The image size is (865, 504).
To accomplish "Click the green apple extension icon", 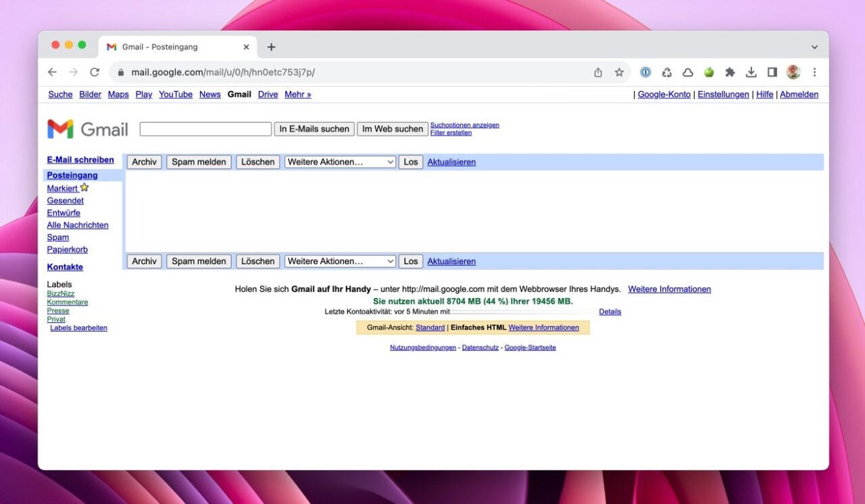I will pos(709,72).
